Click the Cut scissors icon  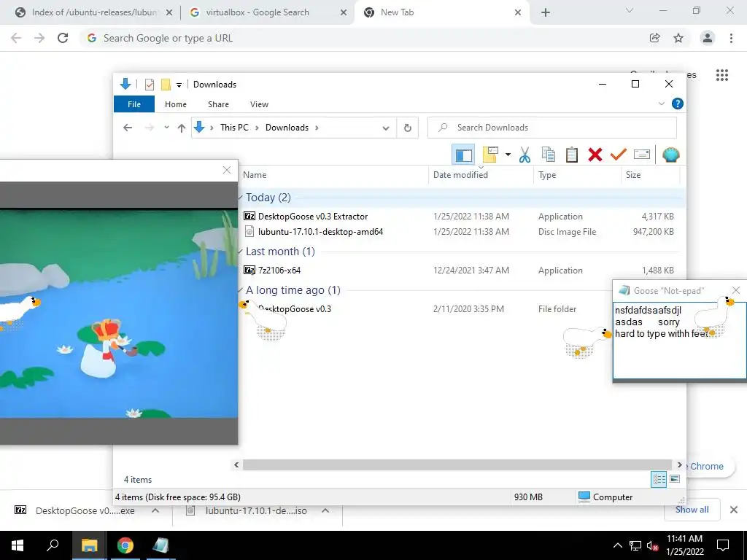tap(525, 155)
